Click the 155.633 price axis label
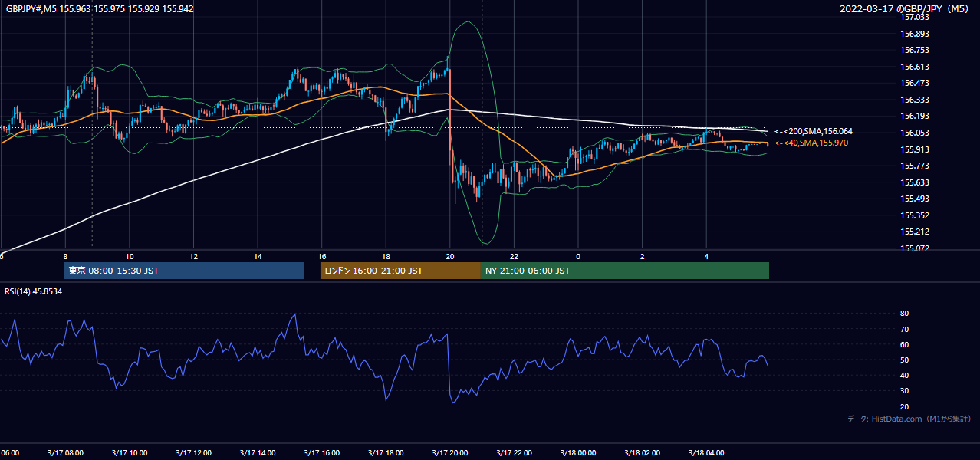Image resolution: width=980 pixels, height=460 pixels. [915, 182]
